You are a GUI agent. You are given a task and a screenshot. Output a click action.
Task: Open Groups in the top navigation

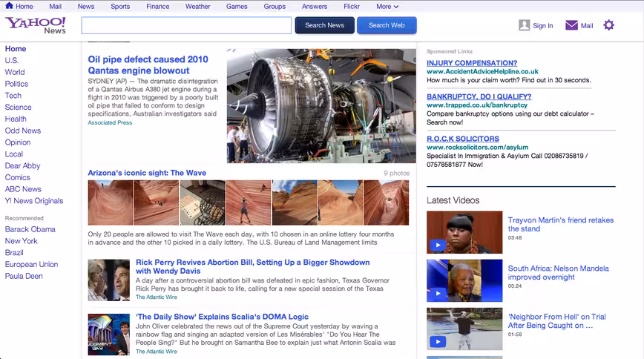[275, 7]
